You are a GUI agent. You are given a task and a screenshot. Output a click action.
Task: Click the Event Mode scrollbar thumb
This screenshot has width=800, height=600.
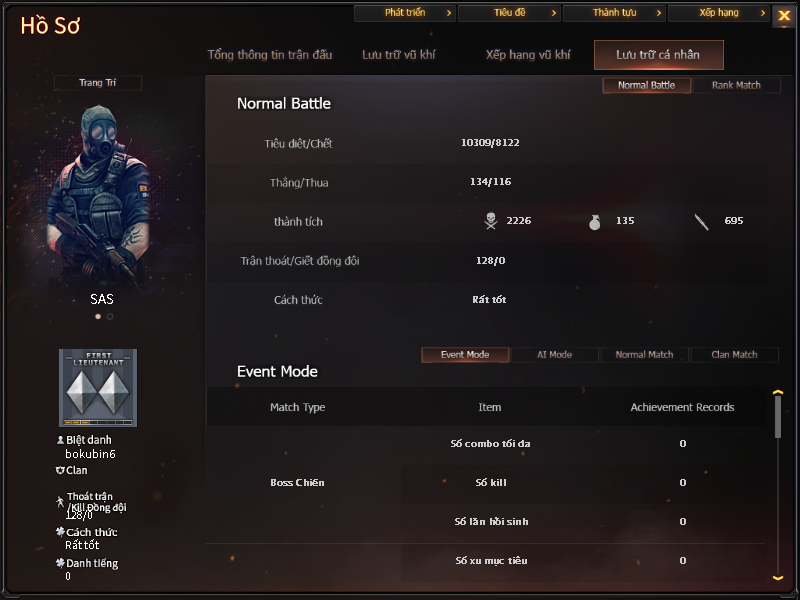[x=778, y=417]
